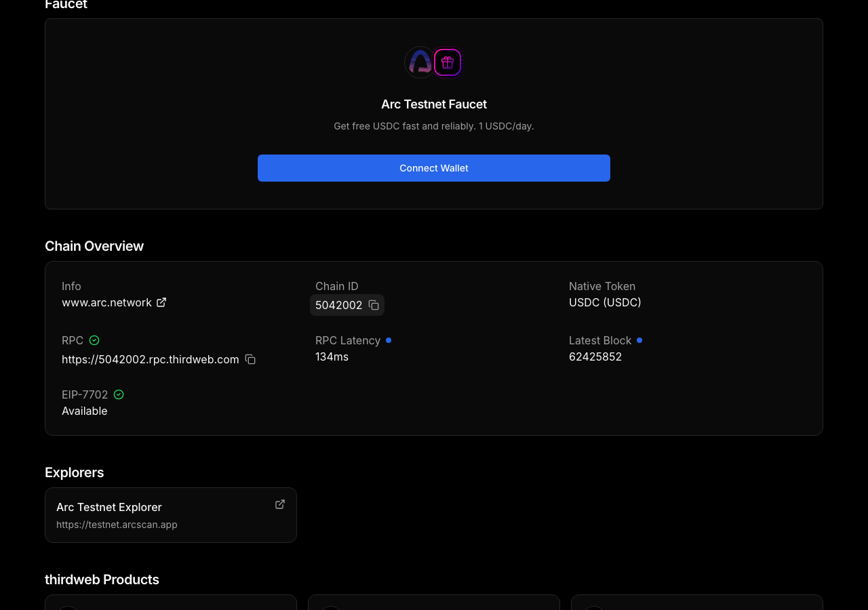868x610 pixels.
Task: Click the thirdweb Products section heading
Action: (102, 579)
